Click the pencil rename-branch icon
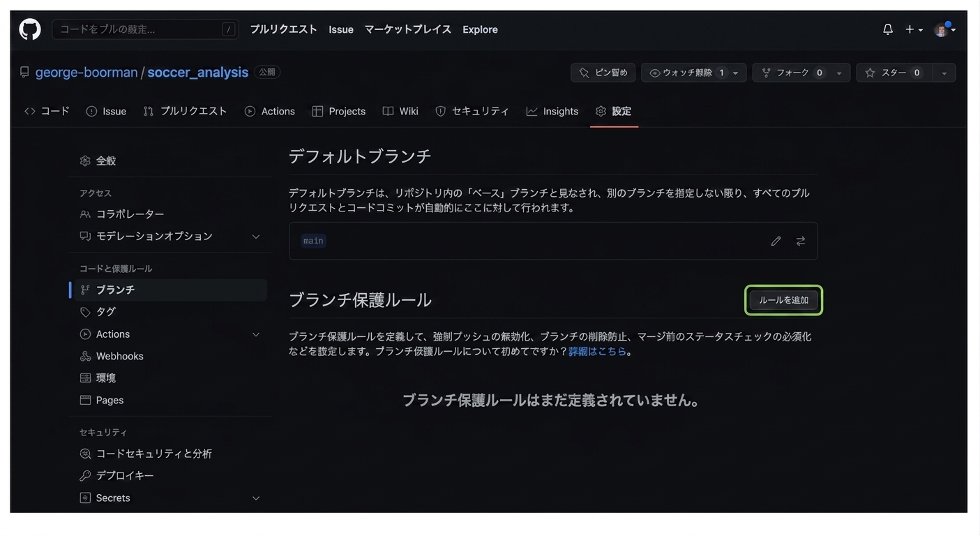Image resolution: width=980 pixels, height=536 pixels. tap(776, 241)
